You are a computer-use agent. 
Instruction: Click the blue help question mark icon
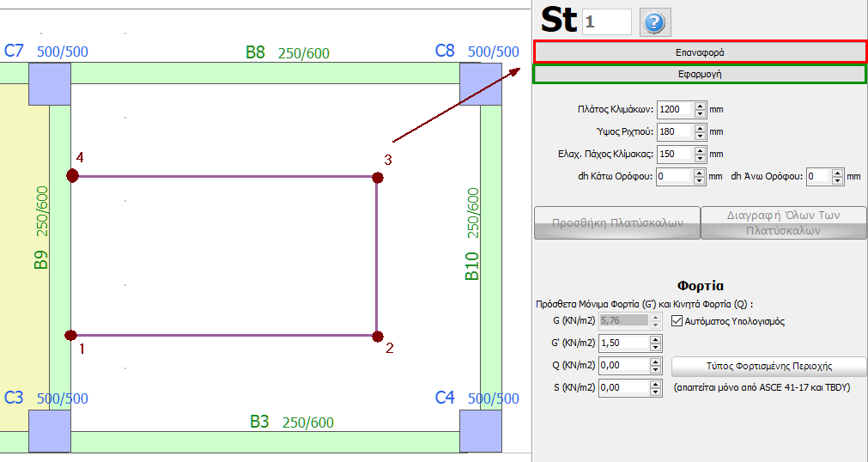point(655,22)
